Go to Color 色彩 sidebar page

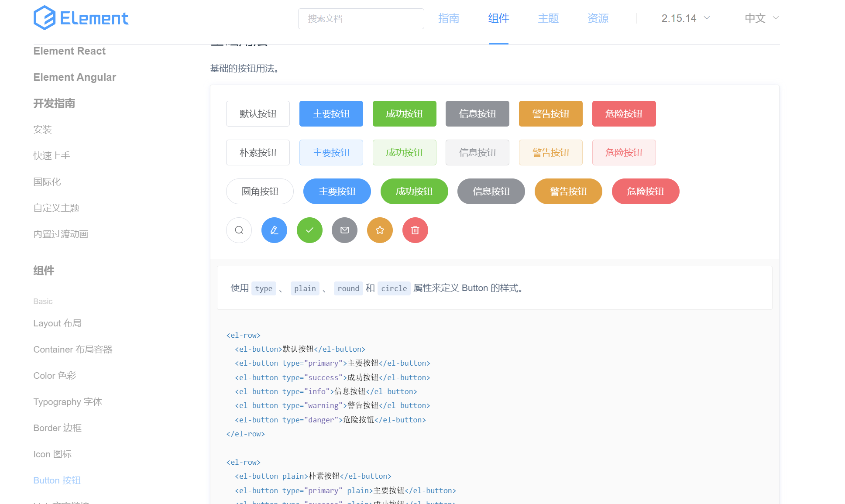(x=55, y=375)
